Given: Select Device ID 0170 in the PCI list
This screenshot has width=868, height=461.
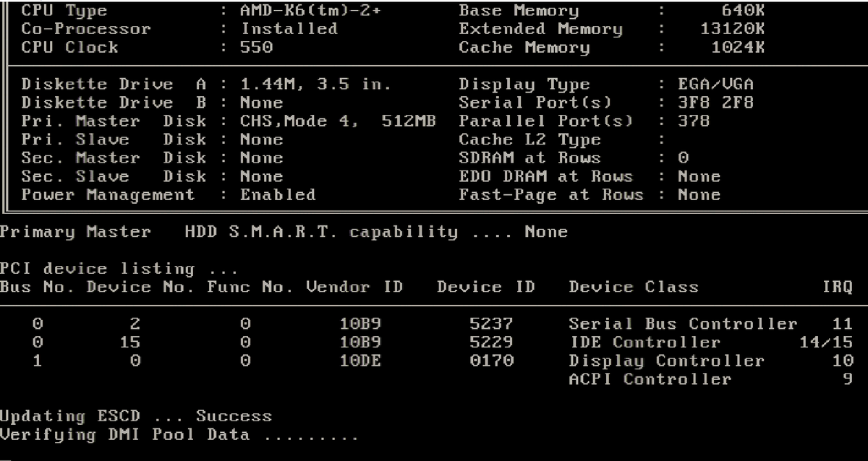Looking at the screenshot, I should [x=491, y=361].
